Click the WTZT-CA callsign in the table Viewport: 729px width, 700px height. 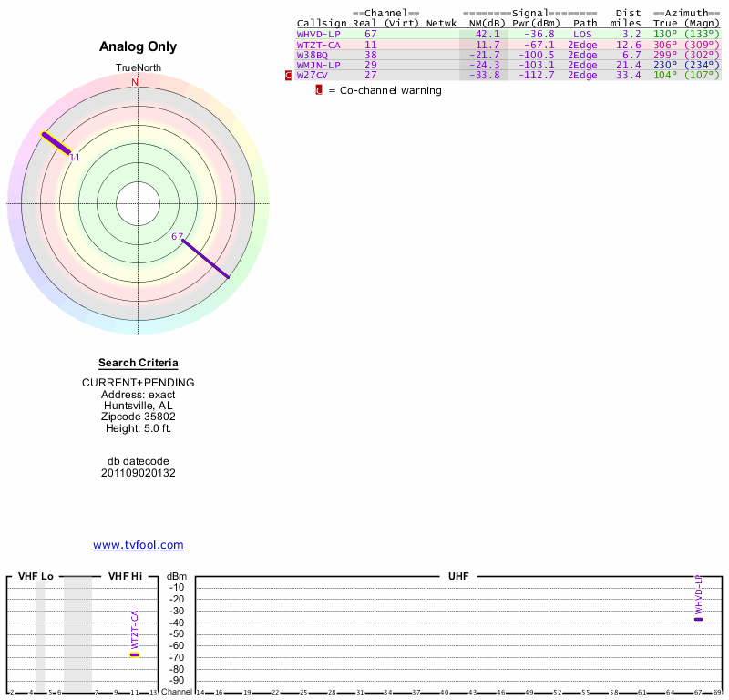(x=318, y=45)
